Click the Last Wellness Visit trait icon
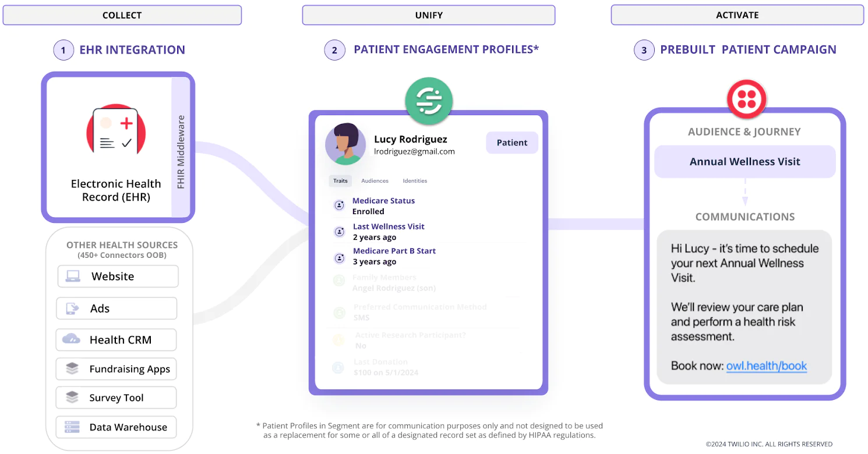This screenshot has height=454, width=868. click(339, 232)
